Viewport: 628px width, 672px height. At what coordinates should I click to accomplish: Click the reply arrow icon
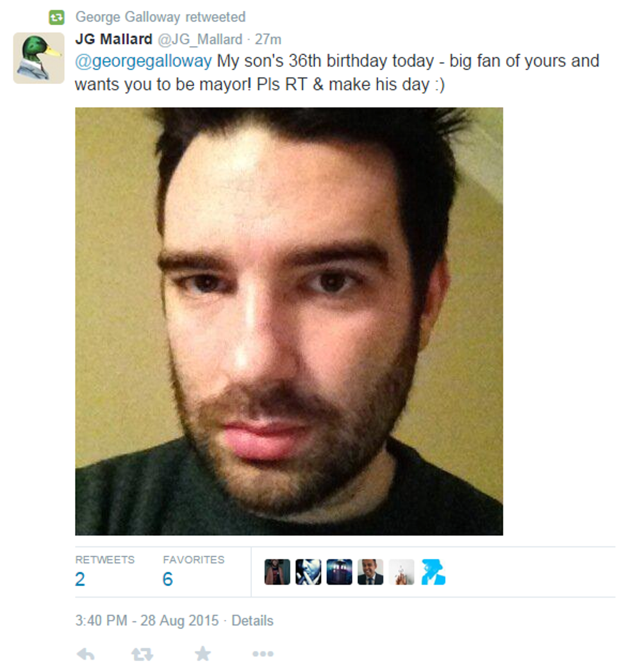coord(86,654)
